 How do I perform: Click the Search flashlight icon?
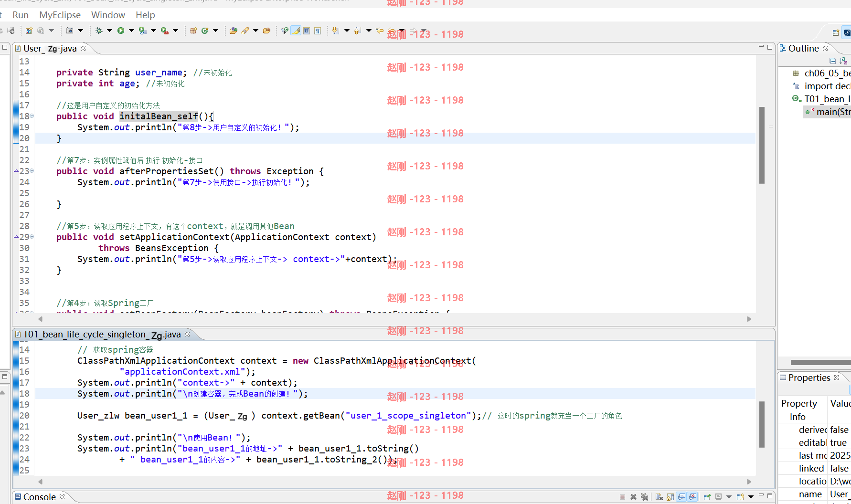[245, 31]
